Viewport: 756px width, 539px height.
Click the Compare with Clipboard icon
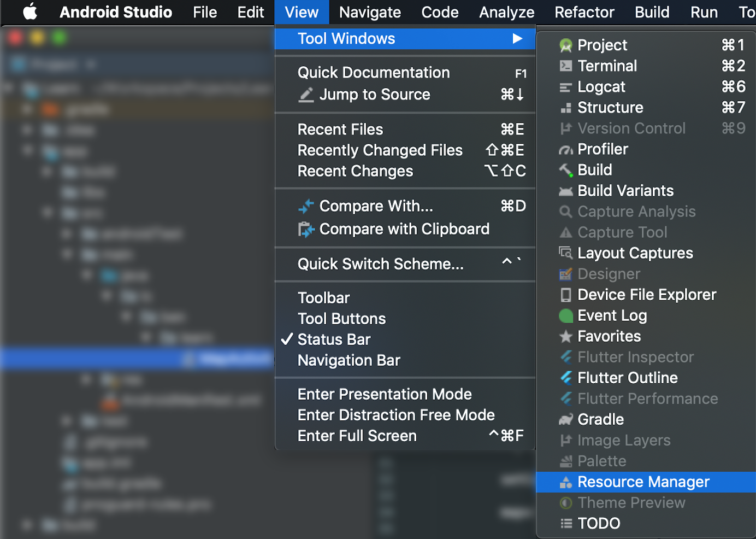306,229
